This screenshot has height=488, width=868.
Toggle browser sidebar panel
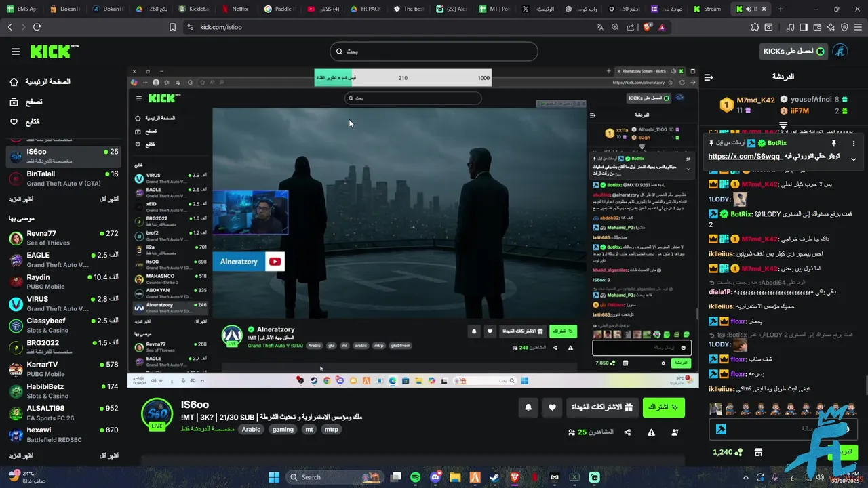point(804,27)
